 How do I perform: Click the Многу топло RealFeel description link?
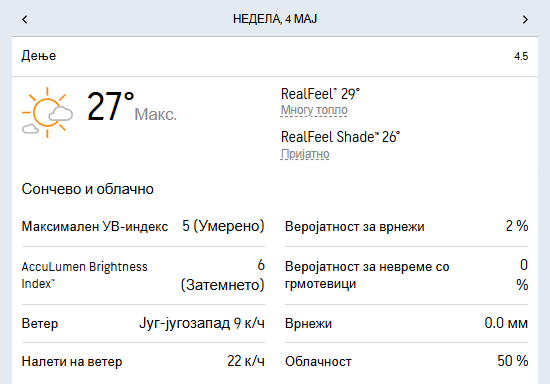[314, 110]
